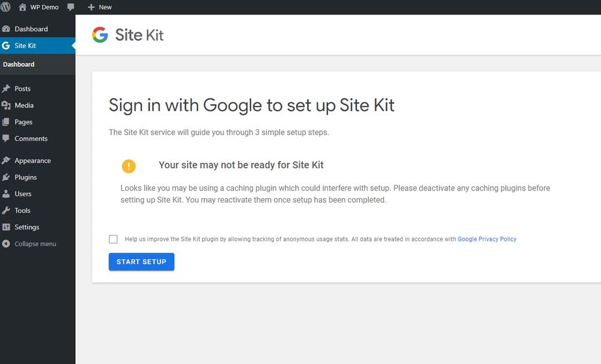The image size is (601, 364).
Task: Click the yellow warning exclamation icon
Action: [x=129, y=166]
